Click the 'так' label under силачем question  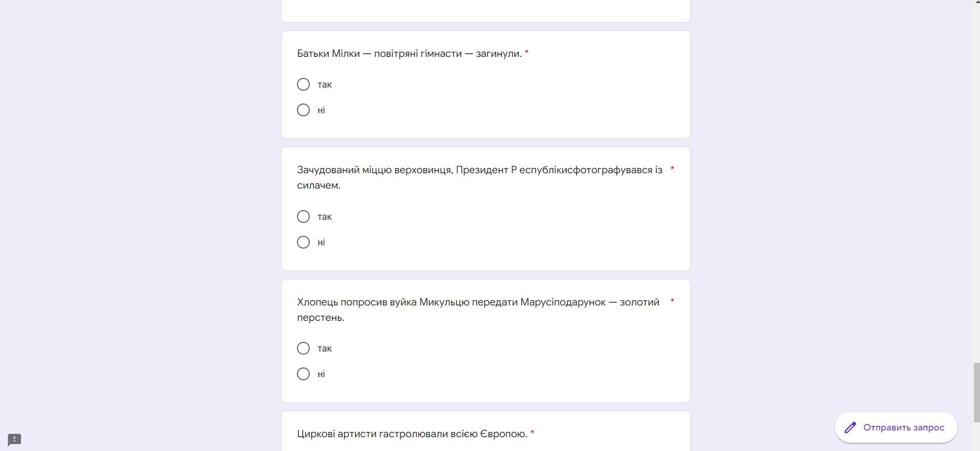click(x=325, y=217)
